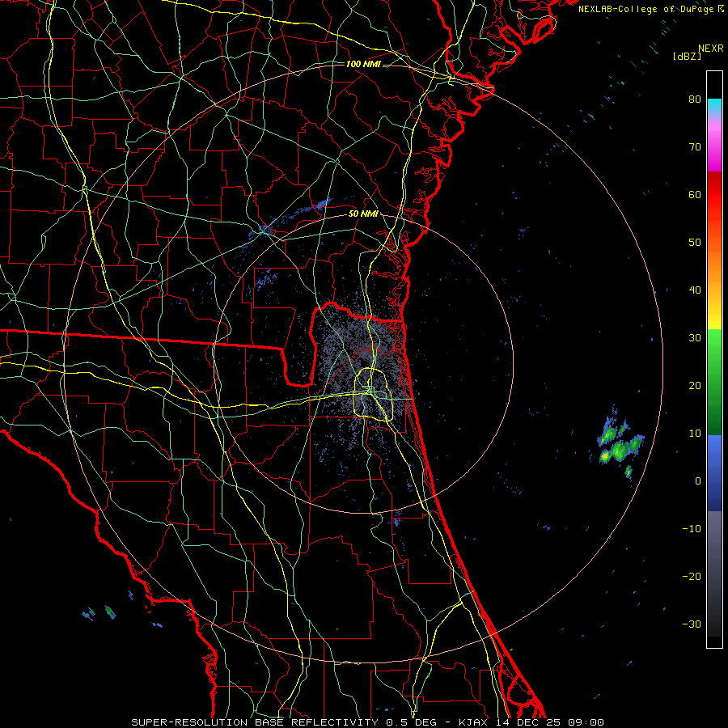Click the Super-Resolution Base Reflectivity caption
Viewport: 728px width, 728px height.
tap(368, 722)
